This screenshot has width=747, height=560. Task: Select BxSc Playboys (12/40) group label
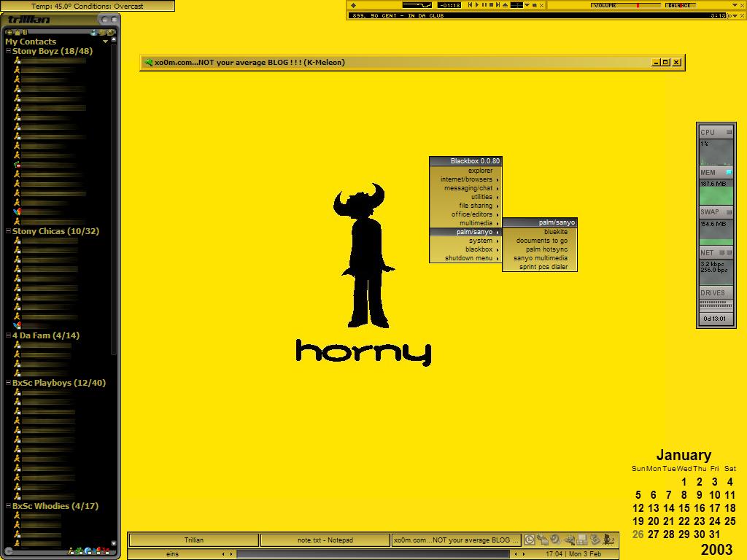(59, 383)
